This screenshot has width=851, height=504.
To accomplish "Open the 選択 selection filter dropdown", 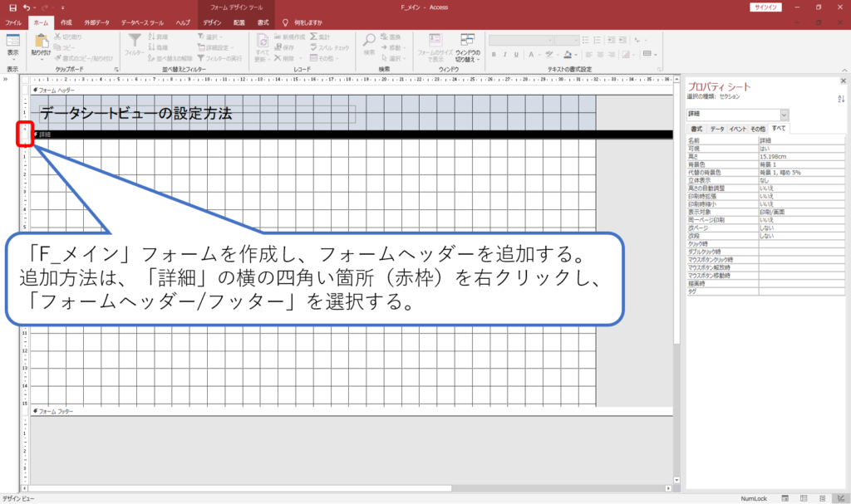I will 209,37.
